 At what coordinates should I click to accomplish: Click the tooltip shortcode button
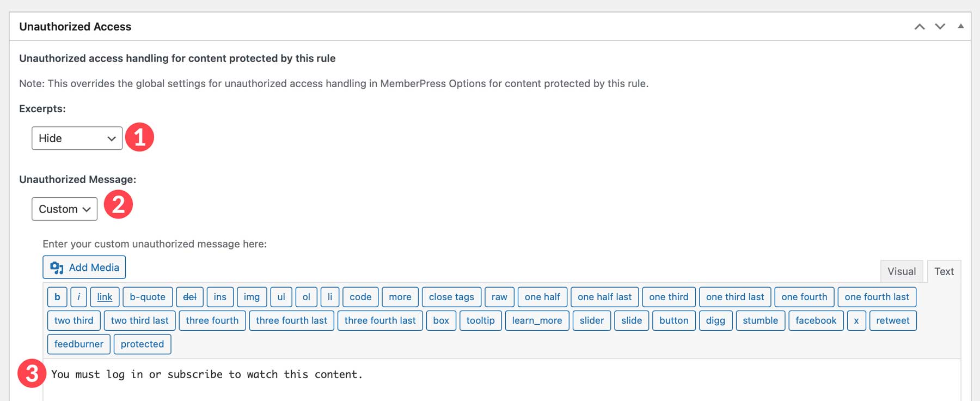[x=480, y=320]
